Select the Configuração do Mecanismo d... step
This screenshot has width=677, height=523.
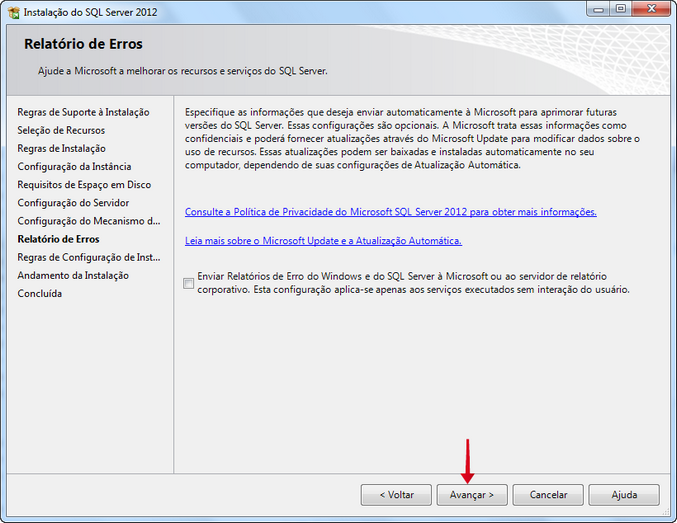pyautogui.click(x=89, y=221)
